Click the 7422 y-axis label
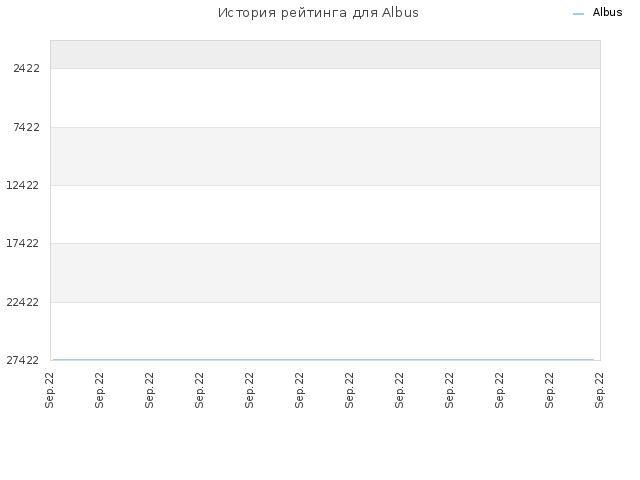 [27, 127]
